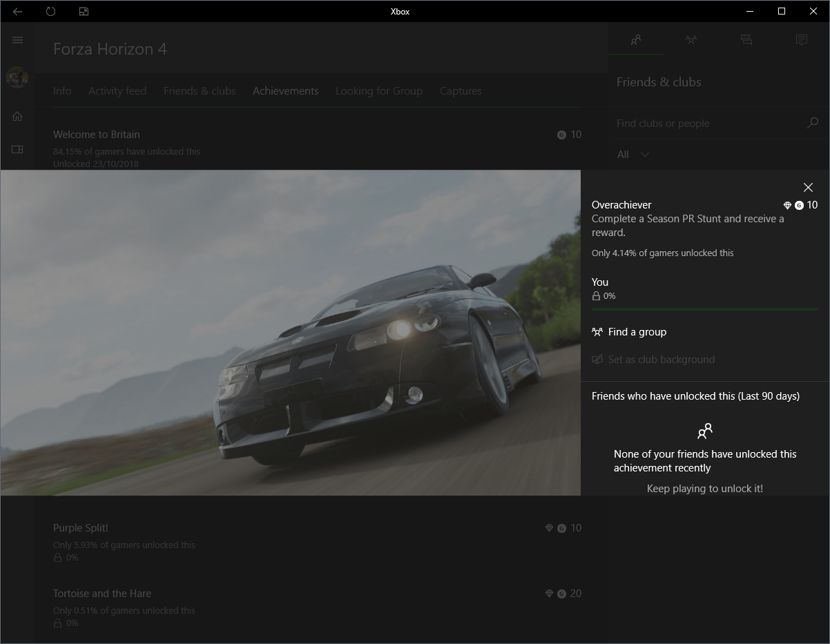Click the Keep playing to unlock it! text
This screenshot has height=644, width=830.
(x=704, y=489)
